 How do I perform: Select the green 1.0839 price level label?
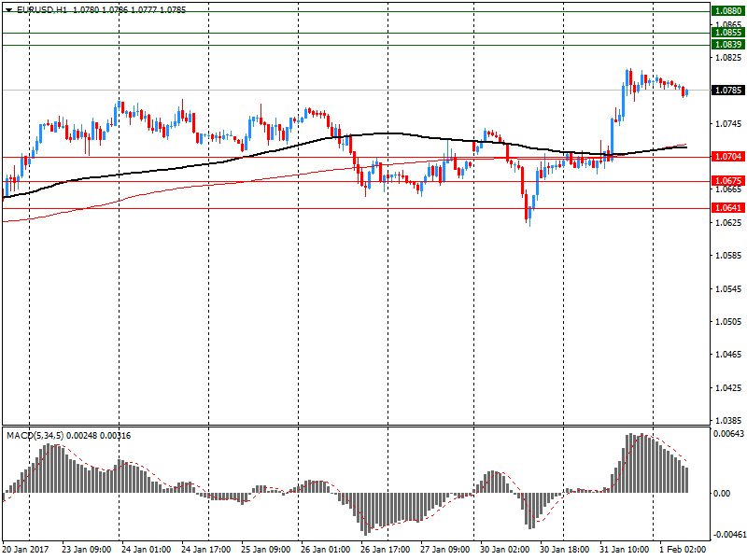(728, 45)
